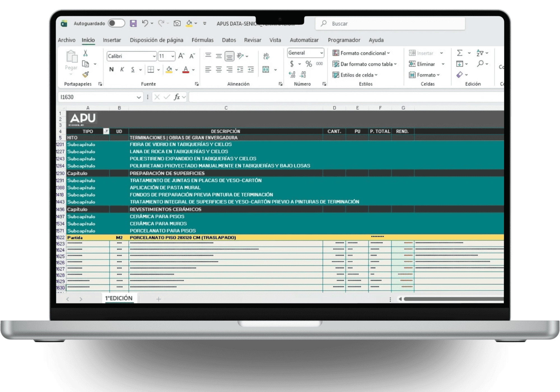Image resolution: width=560 pixels, height=392 pixels.
Task: Click the Percent style icon
Action: pyautogui.click(x=309, y=64)
